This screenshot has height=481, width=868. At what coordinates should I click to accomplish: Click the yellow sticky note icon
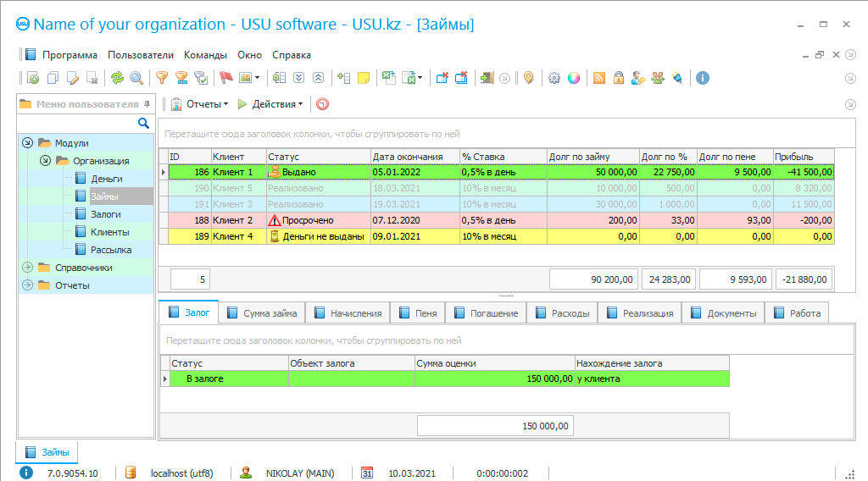click(364, 78)
